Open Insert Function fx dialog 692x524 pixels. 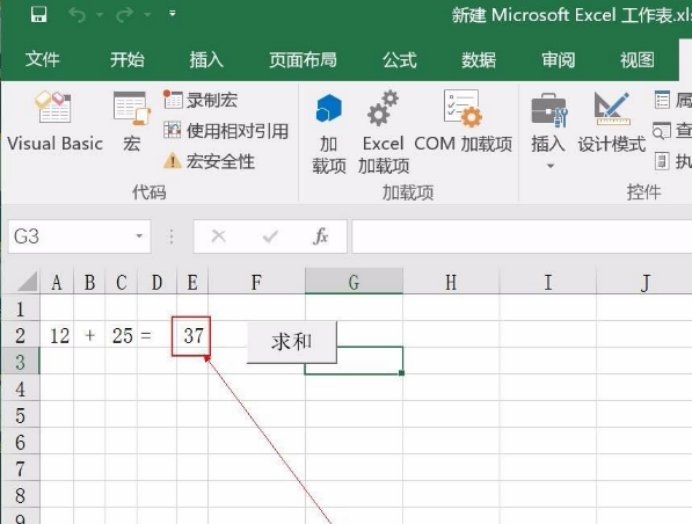(x=320, y=236)
